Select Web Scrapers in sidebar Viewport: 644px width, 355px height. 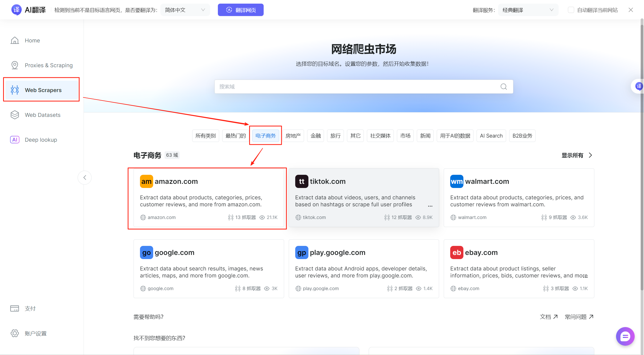tap(41, 90)
